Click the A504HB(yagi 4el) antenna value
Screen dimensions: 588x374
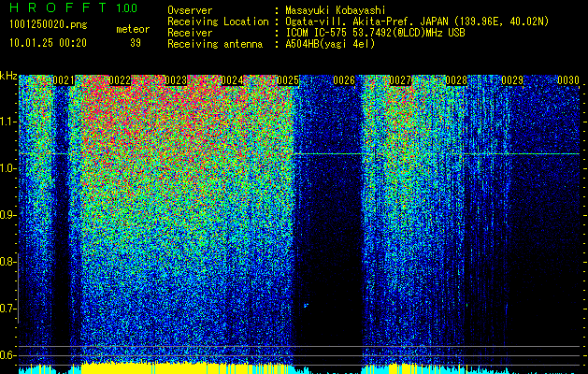[330, 44]
